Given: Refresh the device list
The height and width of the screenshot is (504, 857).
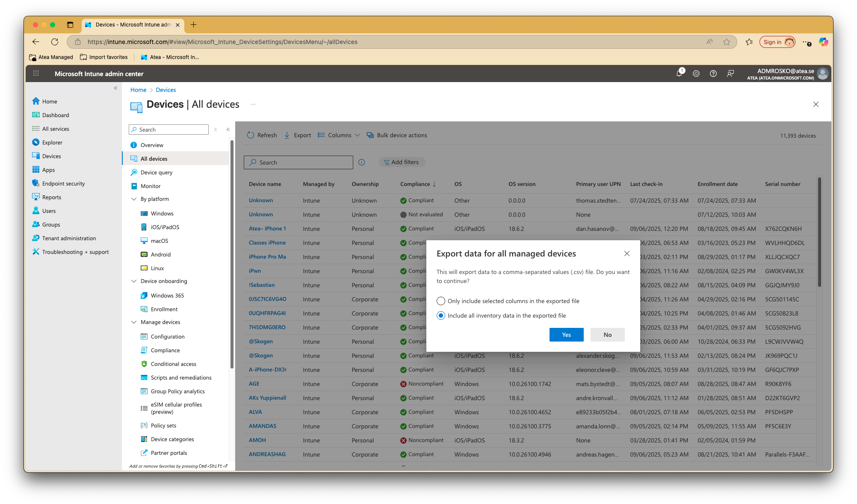Looking at the screenshot, I should [261, 135].
